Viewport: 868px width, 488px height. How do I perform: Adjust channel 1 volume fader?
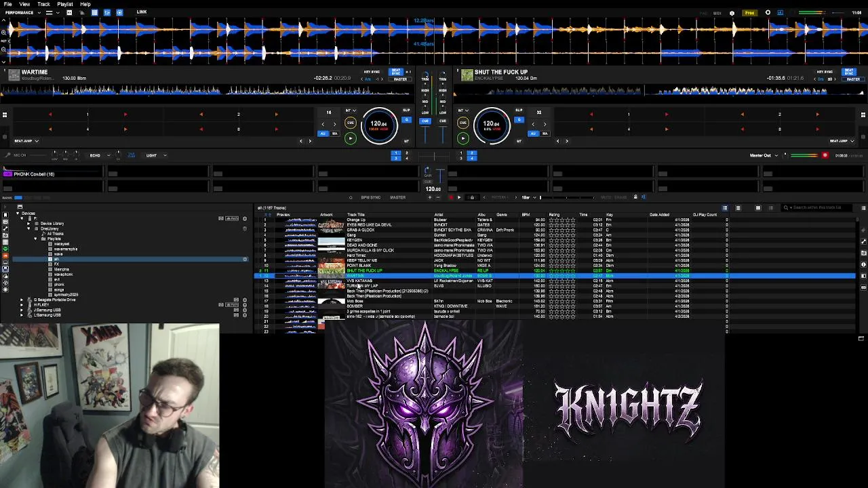tap(426, 135)
